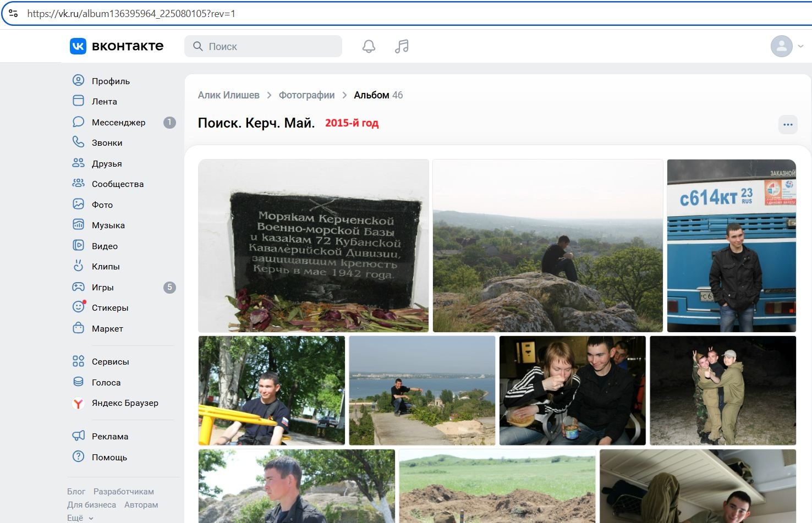The image size is (812, 523).
Task: Open photo of man crouching above the bay
Action: (x=423, y=390)
